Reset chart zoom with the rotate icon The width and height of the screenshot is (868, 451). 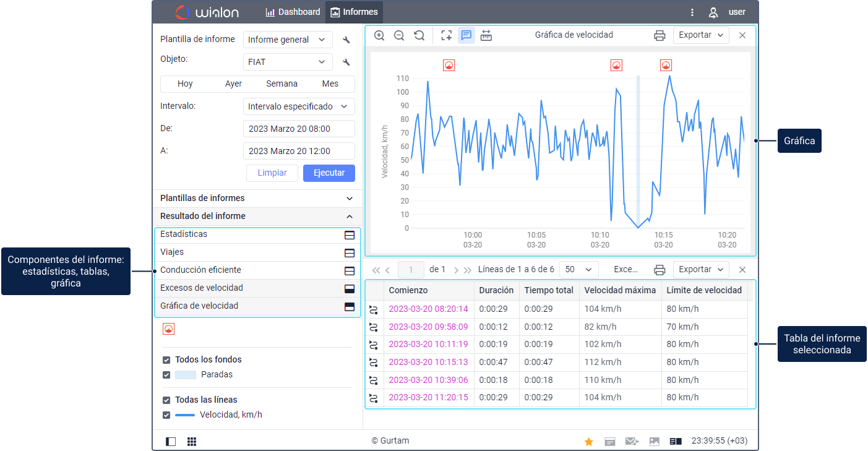419,35
